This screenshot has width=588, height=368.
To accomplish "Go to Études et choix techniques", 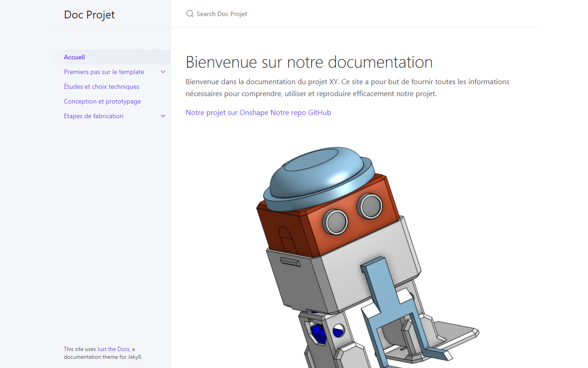I will coord(102,86).
